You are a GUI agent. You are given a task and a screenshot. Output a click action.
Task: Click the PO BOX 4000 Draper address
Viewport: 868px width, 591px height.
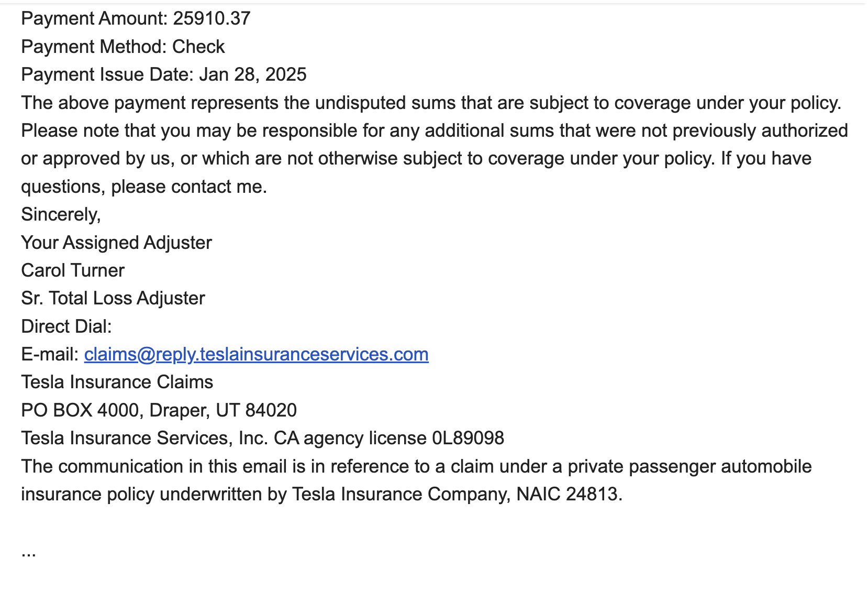click(159, 410)
